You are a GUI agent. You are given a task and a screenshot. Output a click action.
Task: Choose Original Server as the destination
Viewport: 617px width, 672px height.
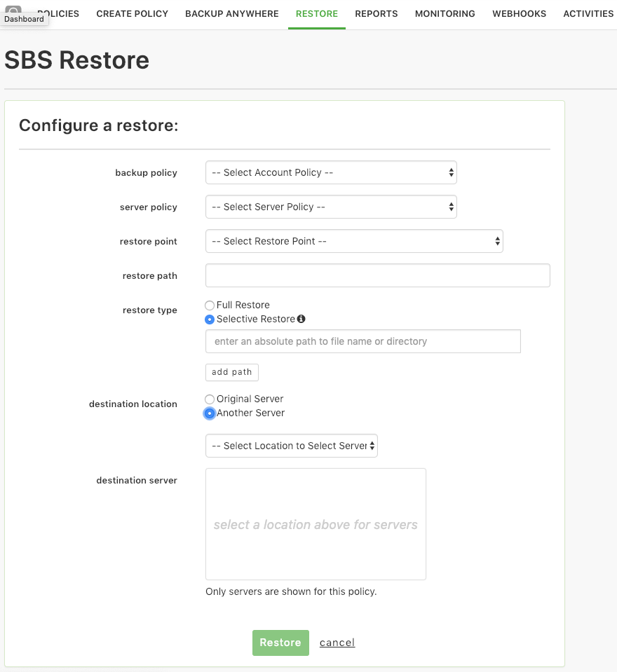(209, 399)
